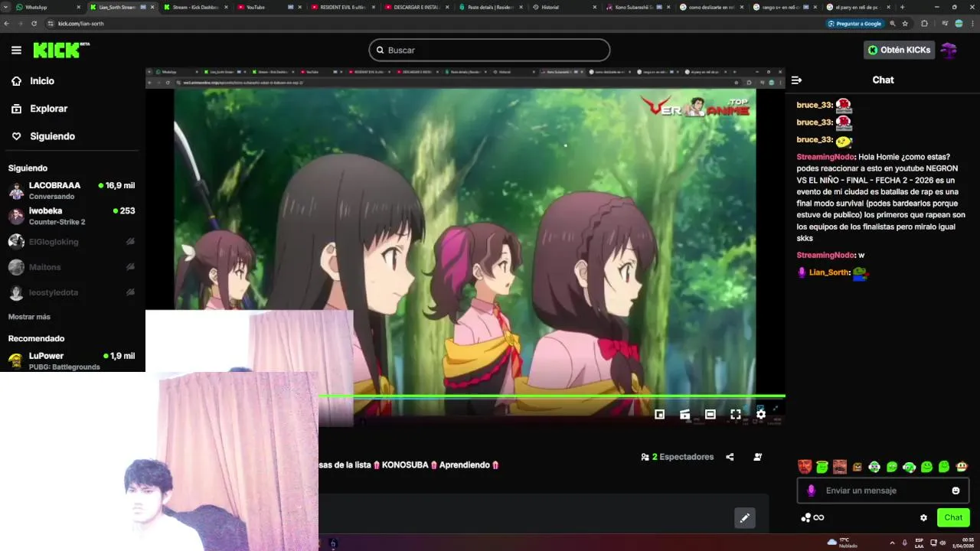This screenshot has width=980, height=551.
Task: Click the Espectadores viewer count
Action: [678, 457]
